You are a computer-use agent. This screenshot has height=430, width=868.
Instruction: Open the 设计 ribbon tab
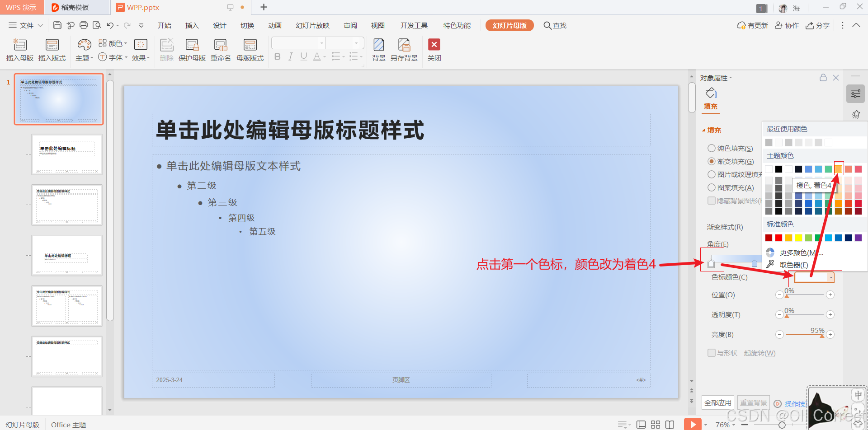point(220,25)
